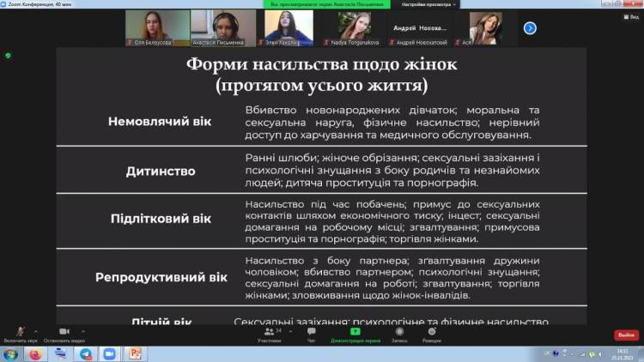
Task: Show next participants with blue arrow
Action: [530, 27]
